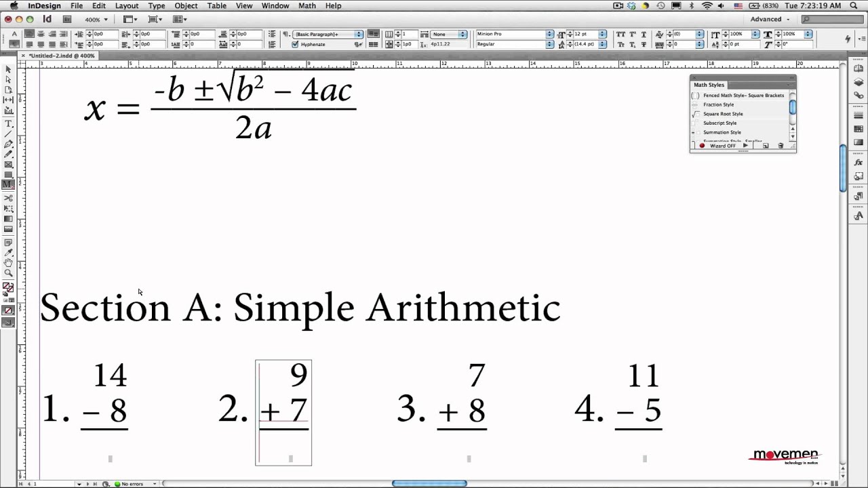
Task: Open the Type menu
Action: coord(157,5)
